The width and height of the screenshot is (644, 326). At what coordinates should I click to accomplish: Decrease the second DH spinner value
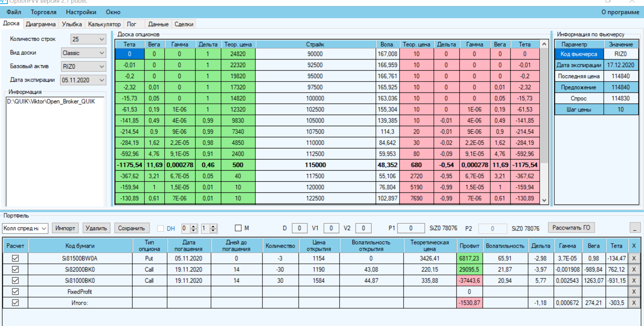pos(213,230)
